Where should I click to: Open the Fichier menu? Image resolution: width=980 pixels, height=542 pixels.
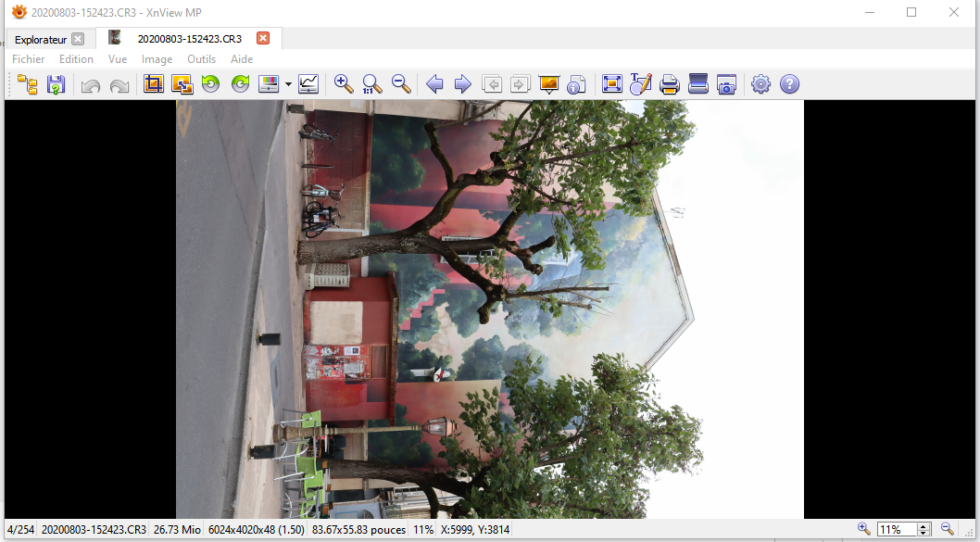(28, 58)
